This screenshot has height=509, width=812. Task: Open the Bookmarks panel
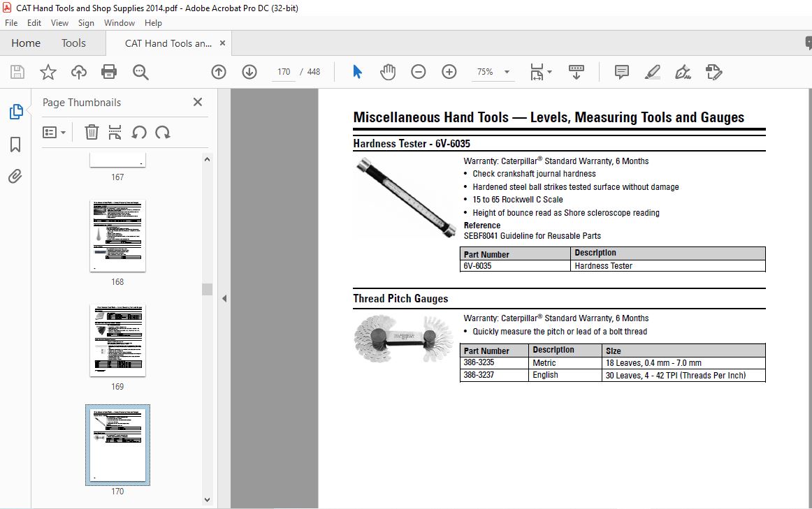tap(15, 145)
